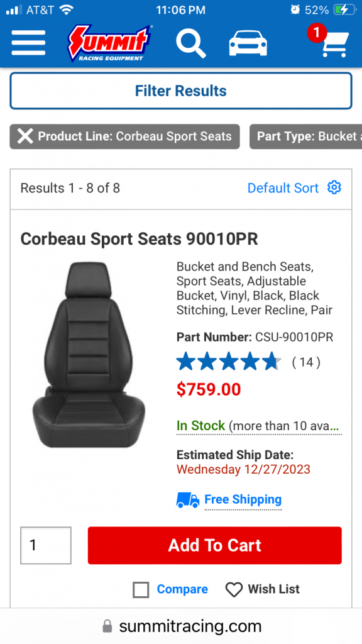Tap the Summit Racing Equipment logo
This screenshot has height=644, width=362.
(110, 43)
